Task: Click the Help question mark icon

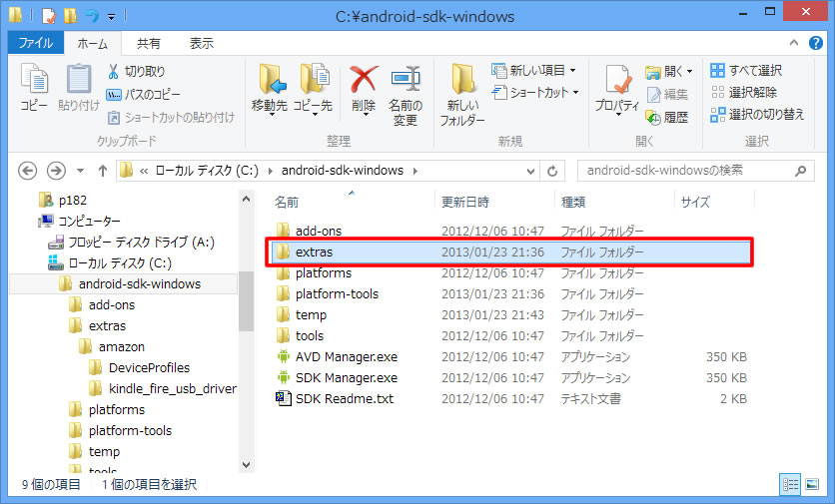Action: coord(816,43)
